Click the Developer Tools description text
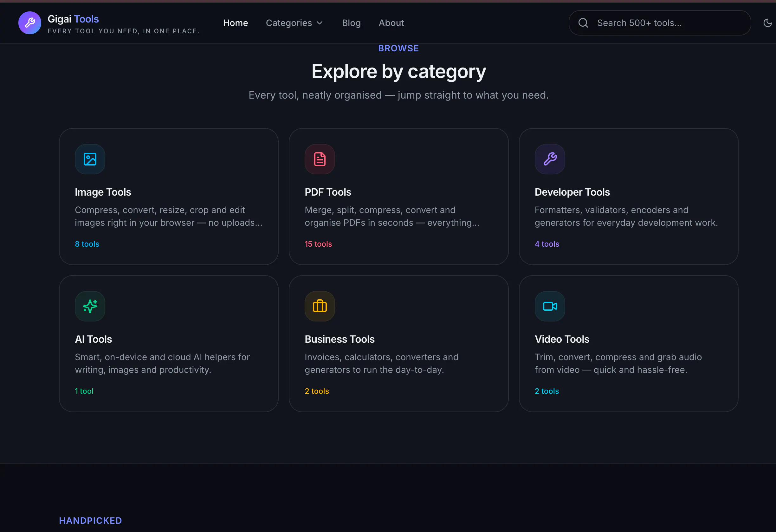Viewport: 776px width, 532px height. pyautogui.click(x=626, y=216)
